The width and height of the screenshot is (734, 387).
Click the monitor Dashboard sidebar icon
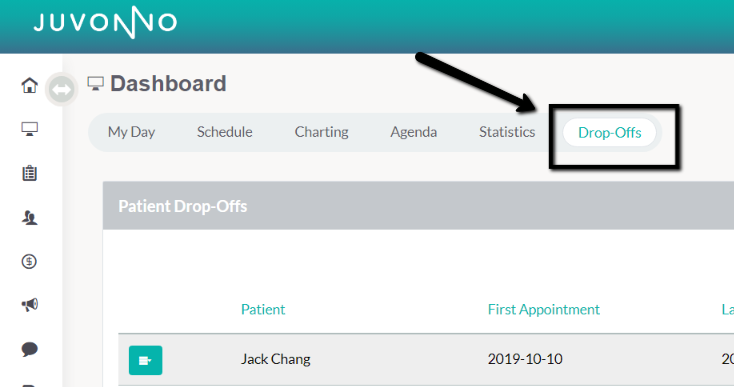[29, 129]
